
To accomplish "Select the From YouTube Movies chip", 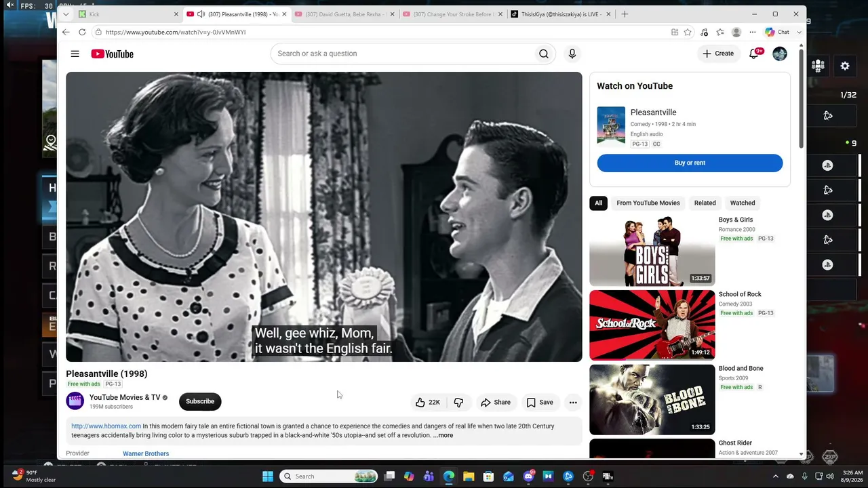I will coord(648,203).
